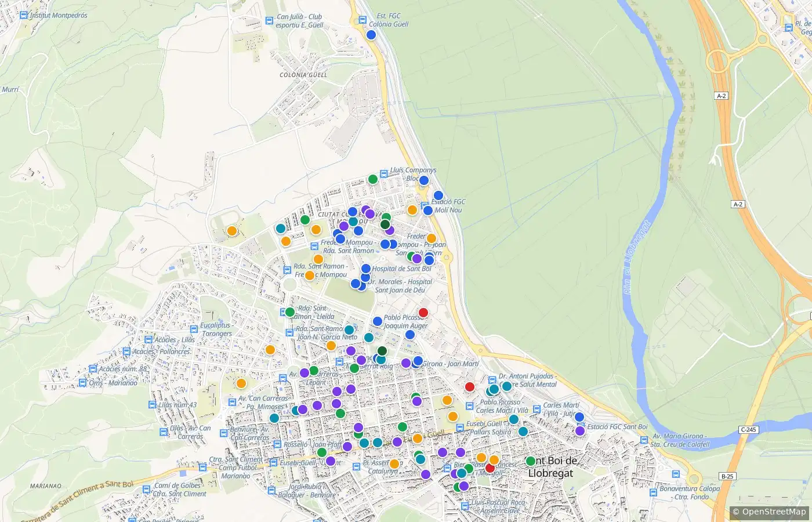Select the purple marker below Estació FGC Sant Boi
Viewport: 812px width, 522px height.
(580, 431)
